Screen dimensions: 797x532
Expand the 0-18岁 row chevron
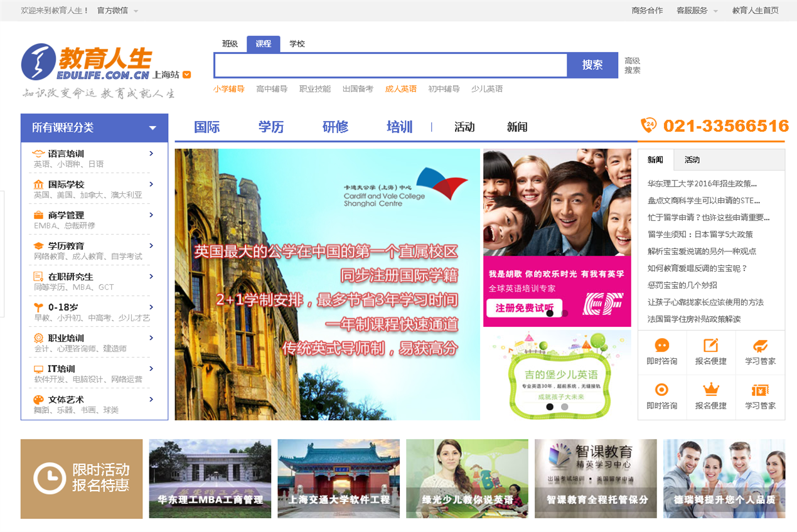click(151, 307)
